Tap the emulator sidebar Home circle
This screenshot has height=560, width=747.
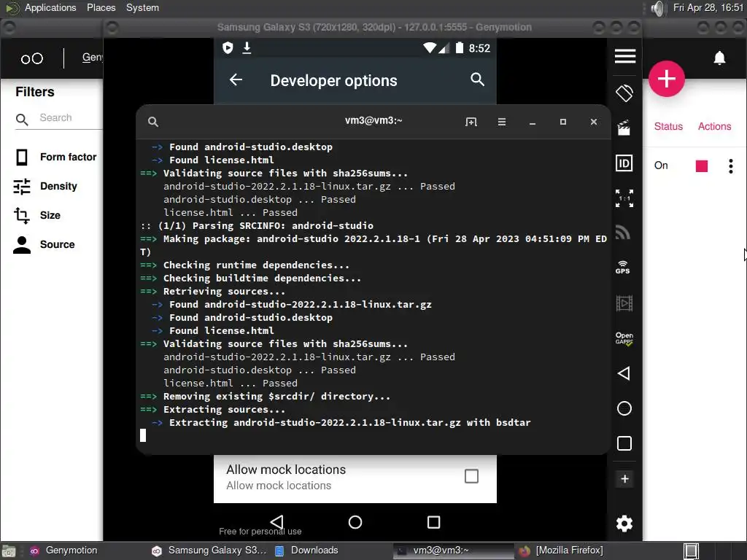click(624, 408)
